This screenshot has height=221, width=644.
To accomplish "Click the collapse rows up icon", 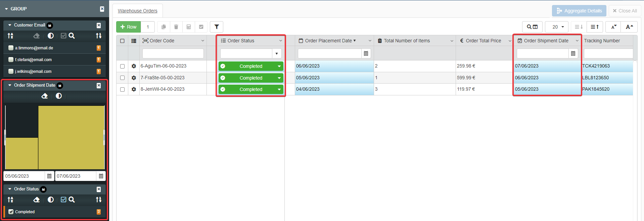I will point(595,27).
